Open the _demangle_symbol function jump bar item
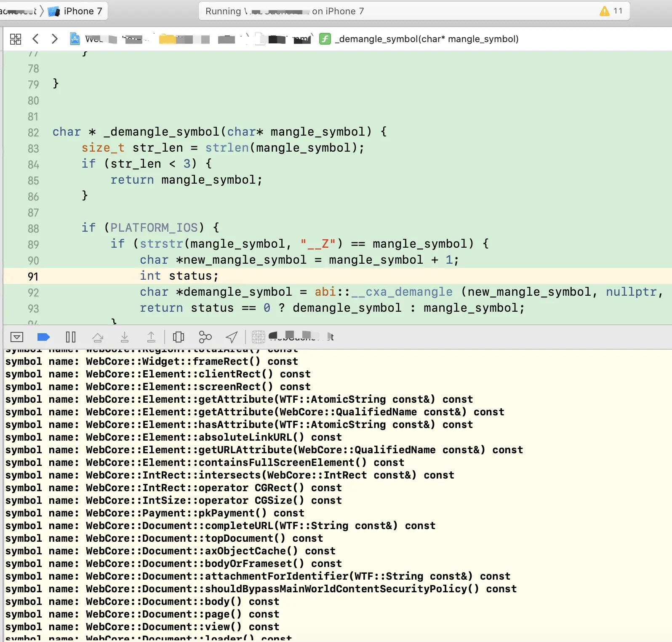The image size is (672, 642). coord(427,39)
